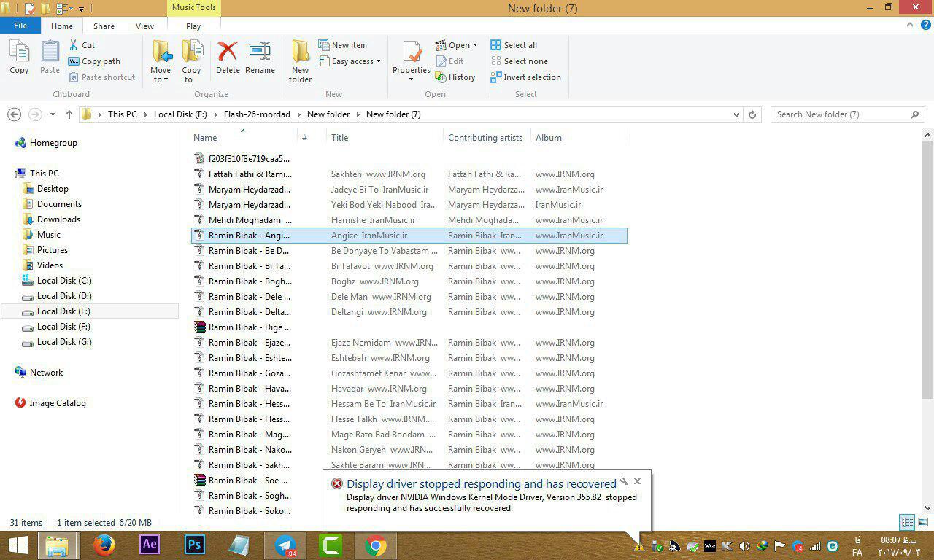Image resolution: width=934 pixels, height=560 pixels.
Task: Open Firefox from the taskbar
Action: [104, 545]
